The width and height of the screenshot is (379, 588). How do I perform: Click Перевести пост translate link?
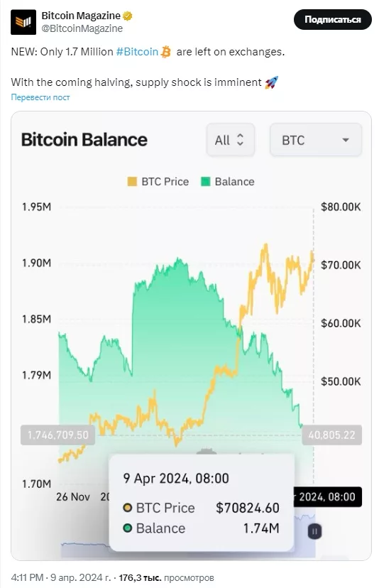pyautogui.click(x=40, y=97)
